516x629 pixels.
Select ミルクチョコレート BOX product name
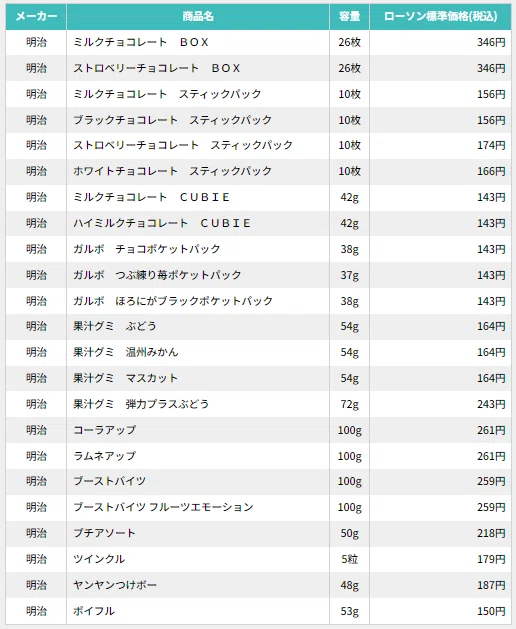141,42
